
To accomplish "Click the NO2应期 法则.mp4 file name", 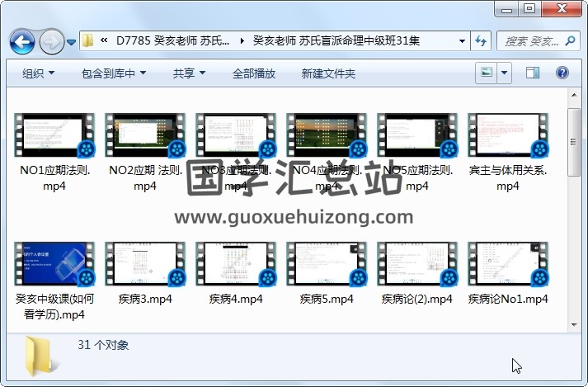I will pyautogui.click(x=145, y=178).
